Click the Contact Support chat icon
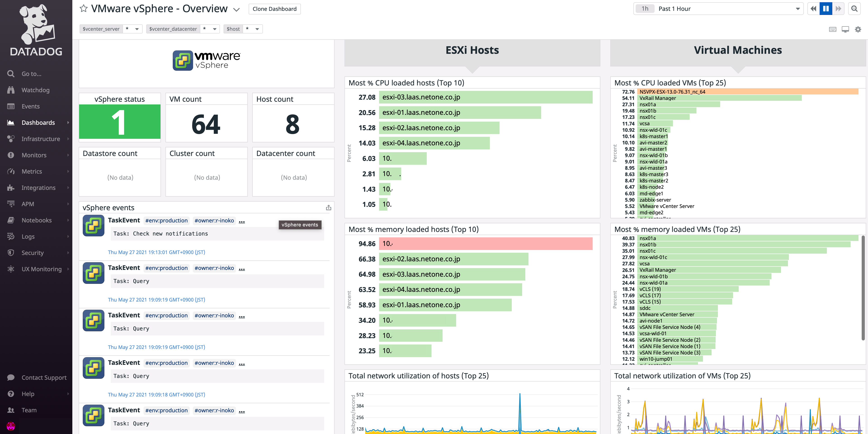This screenshot has width=868, height=434. (11, 377)
